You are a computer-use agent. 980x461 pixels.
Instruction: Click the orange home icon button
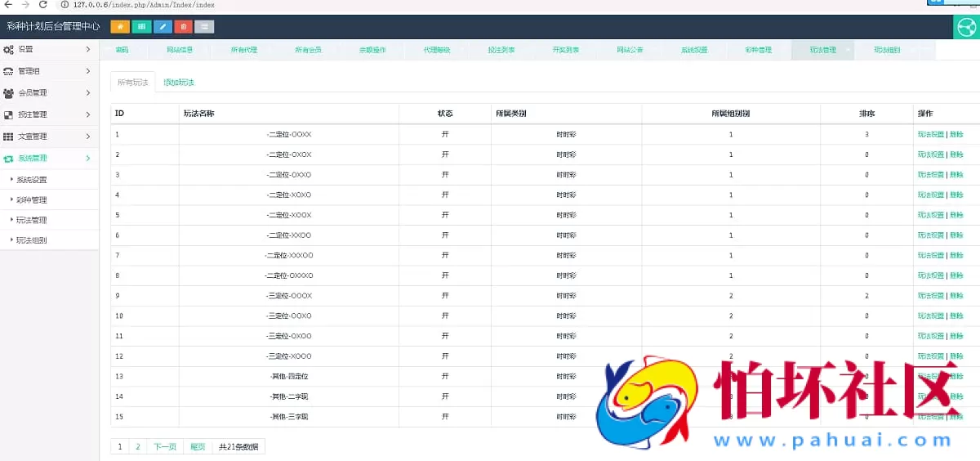click(120, 26)
